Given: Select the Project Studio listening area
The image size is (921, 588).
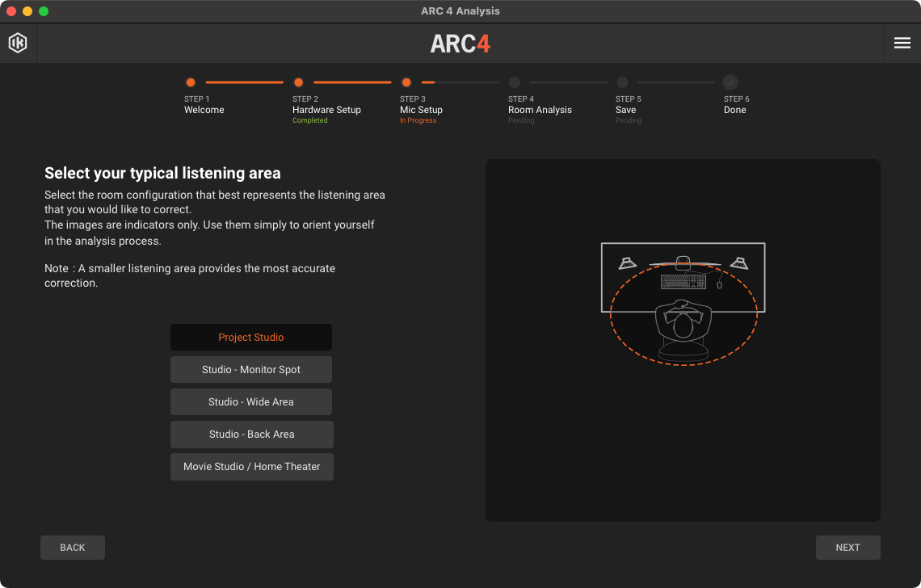Looking at the screenshot, I should tap(250, 337).
